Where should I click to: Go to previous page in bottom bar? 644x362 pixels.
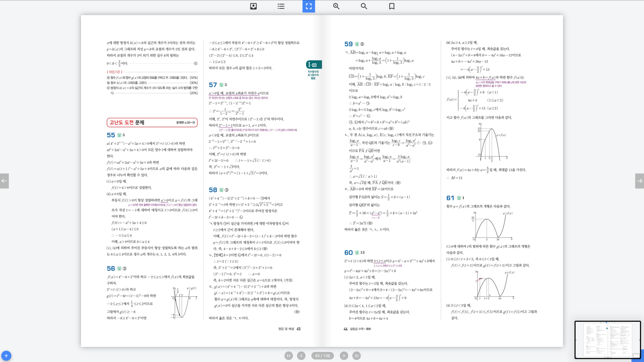301,356
